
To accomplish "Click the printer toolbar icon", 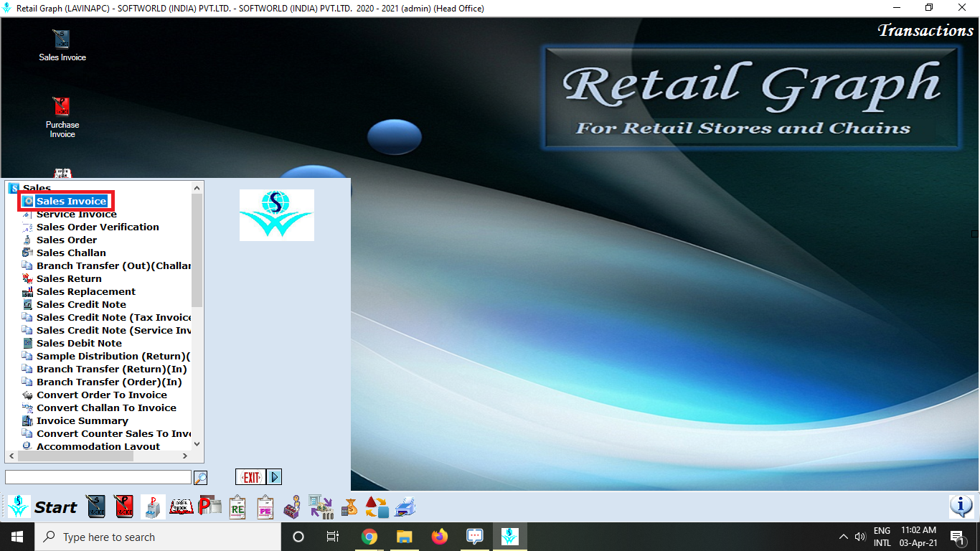I will pyautogui.click(x=405, y=507).
